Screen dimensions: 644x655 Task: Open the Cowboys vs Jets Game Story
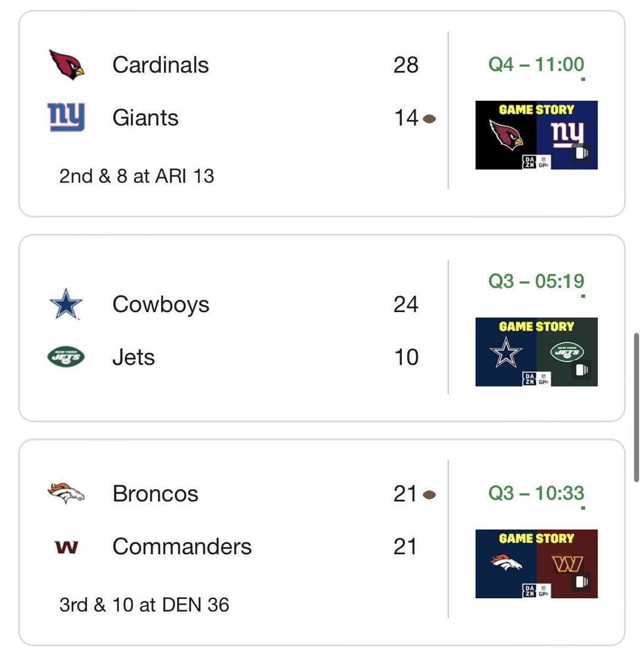[x=536, y=352]
